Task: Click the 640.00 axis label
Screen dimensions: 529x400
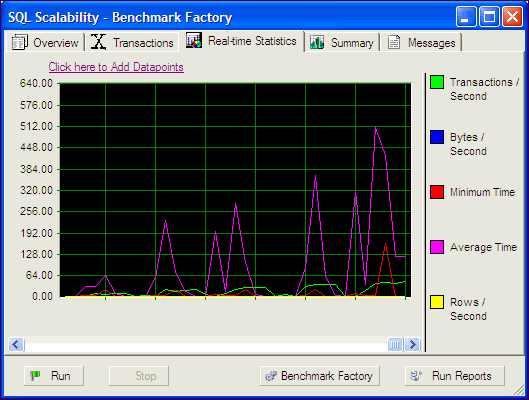Action: click(36, 83)
